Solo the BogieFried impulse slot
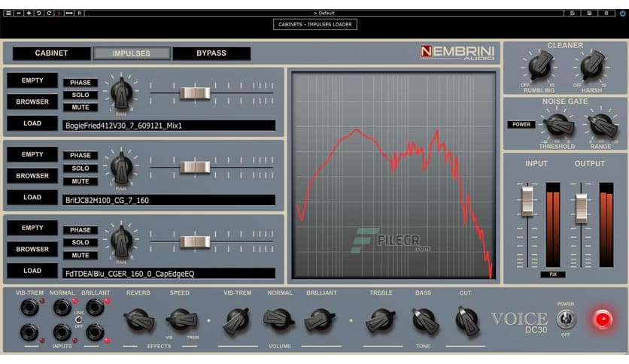The image size is (629, 364). click(81, 95)
